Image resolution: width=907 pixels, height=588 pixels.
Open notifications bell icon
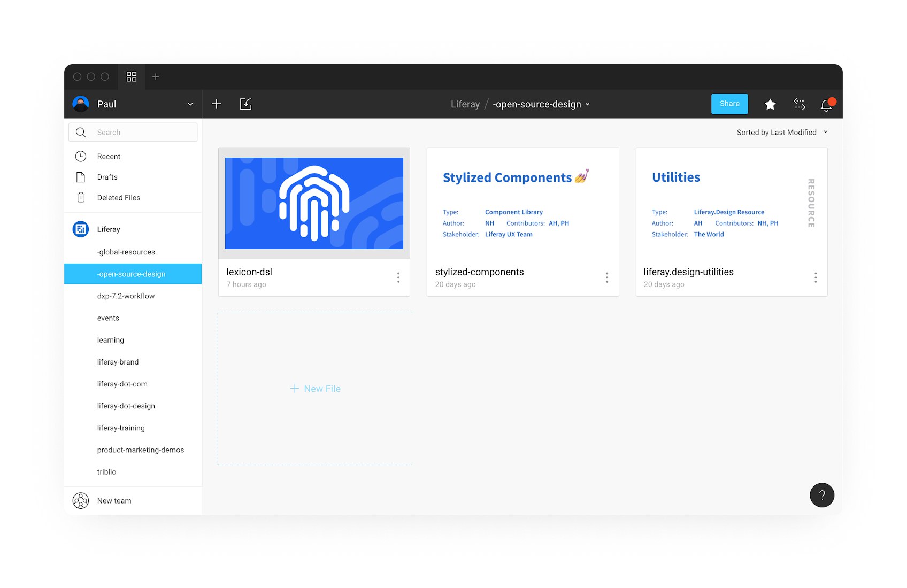pos(827,104)
